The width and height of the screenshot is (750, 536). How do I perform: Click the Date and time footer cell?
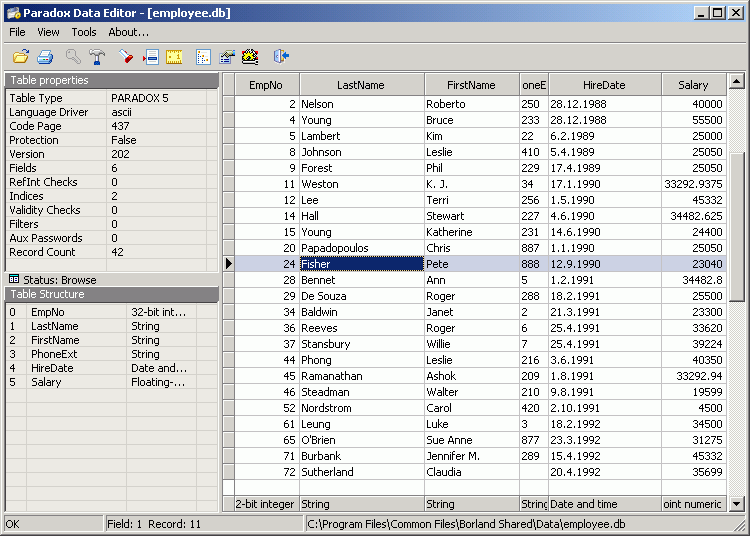coord(605,503)
